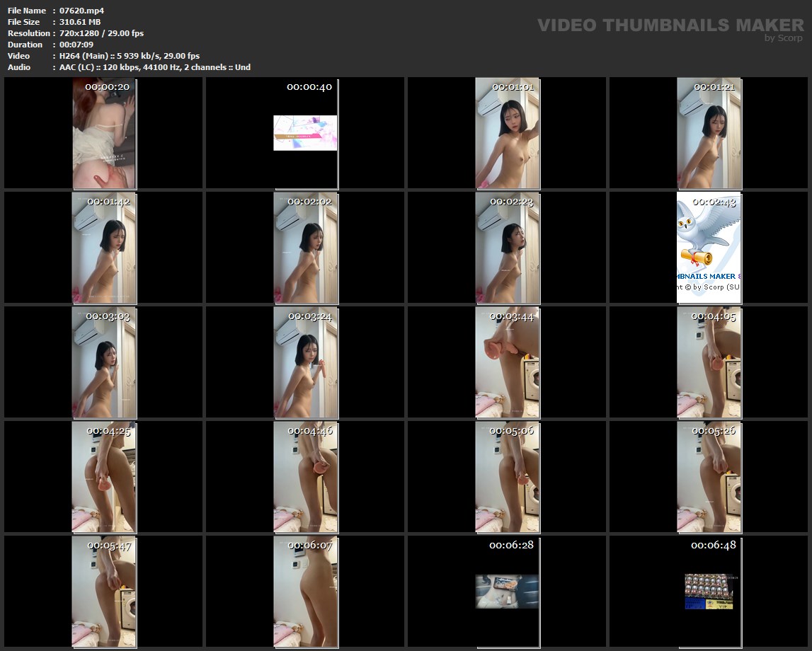Select the frame marked 00:00:40
Screen dimensions: 812x651
pos(305,133)
